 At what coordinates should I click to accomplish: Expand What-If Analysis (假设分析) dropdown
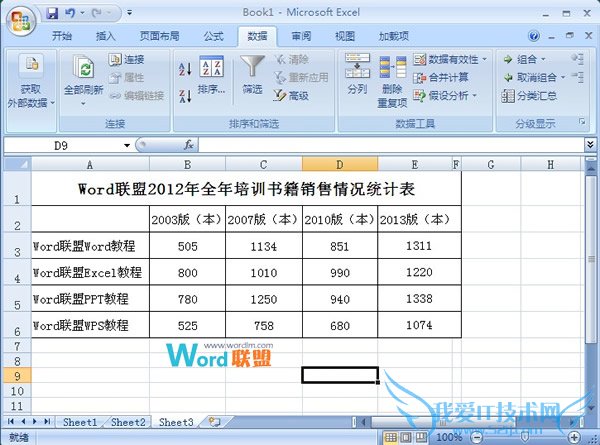click(474, 95)
